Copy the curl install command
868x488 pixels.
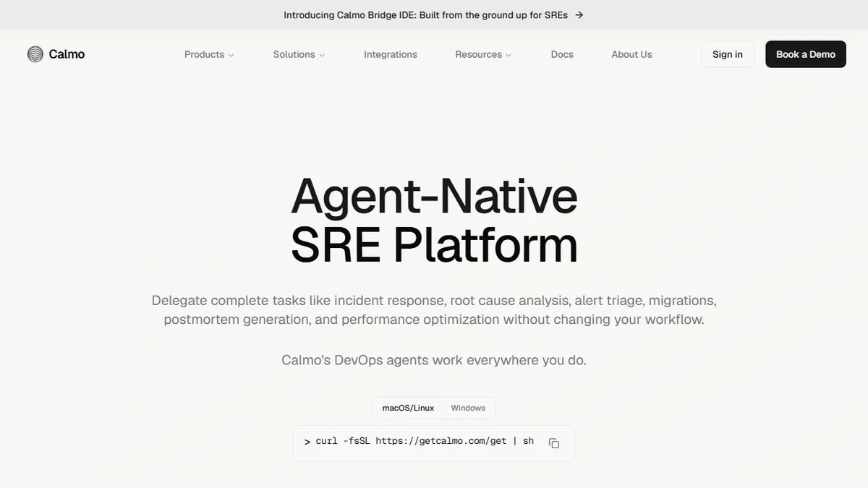554,443
